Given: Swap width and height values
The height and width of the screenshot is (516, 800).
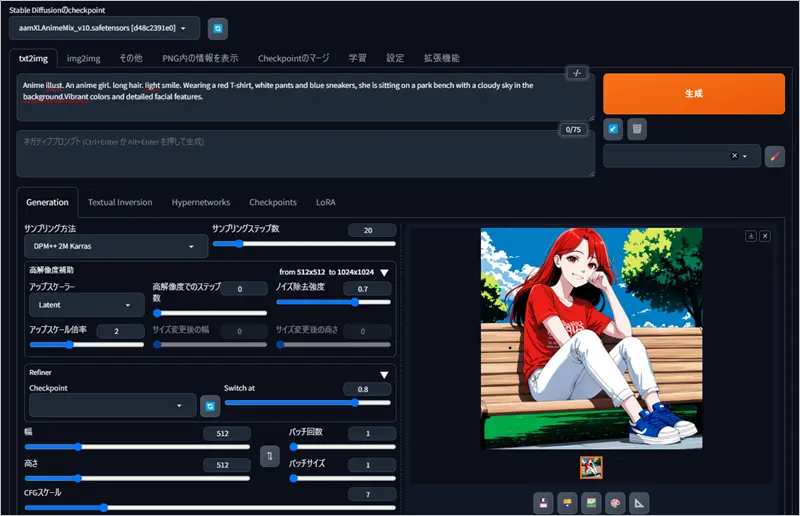Looking at the screenshot, I should tap(268, 456).
